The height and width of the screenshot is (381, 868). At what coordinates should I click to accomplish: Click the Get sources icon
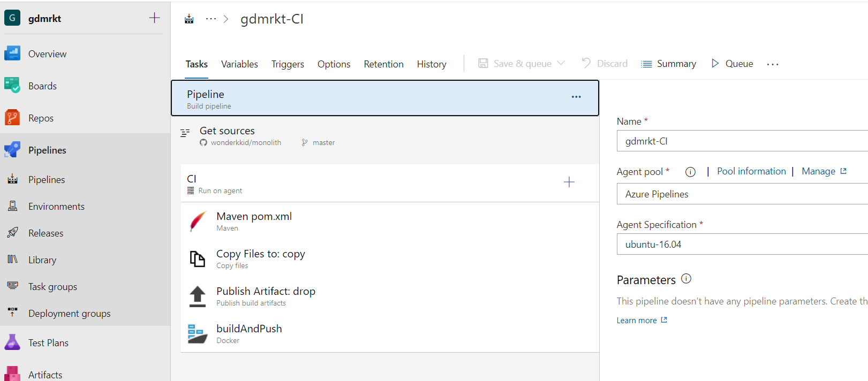[185, 133]
